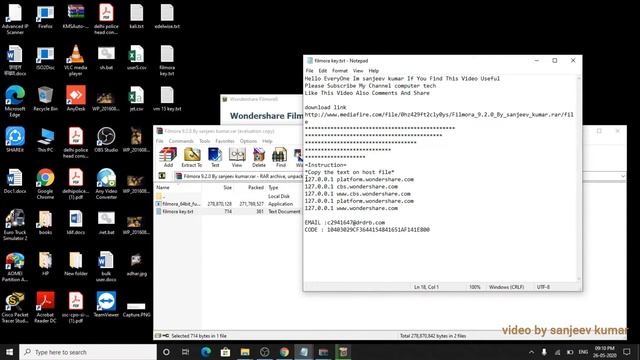Viewport: 640px width, 360px height.
Task: Select Acrobat Reader DC desktop icon
Action: point(45,307)
